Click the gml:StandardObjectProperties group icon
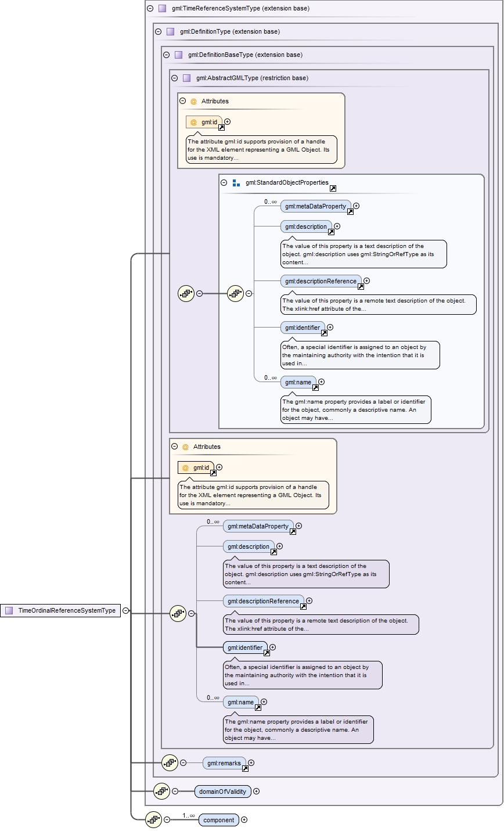This screenshot has height=831, width=504. tap(236, 182)
